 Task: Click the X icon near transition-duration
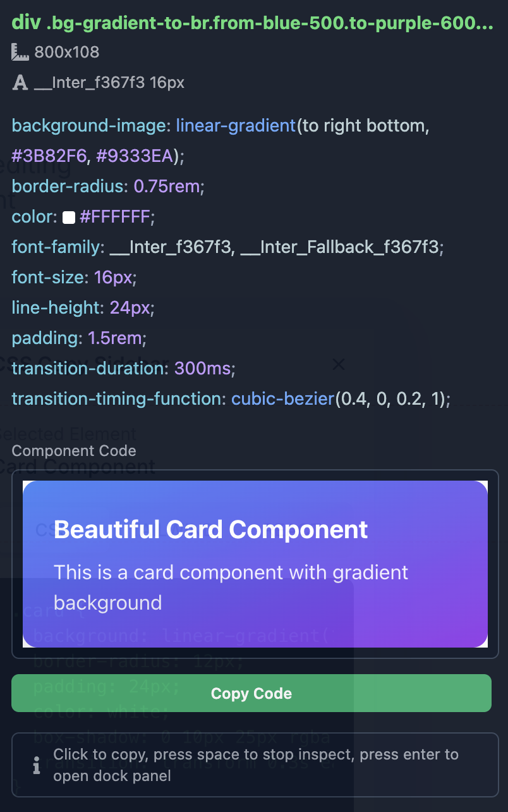click(x=339, y=365)
